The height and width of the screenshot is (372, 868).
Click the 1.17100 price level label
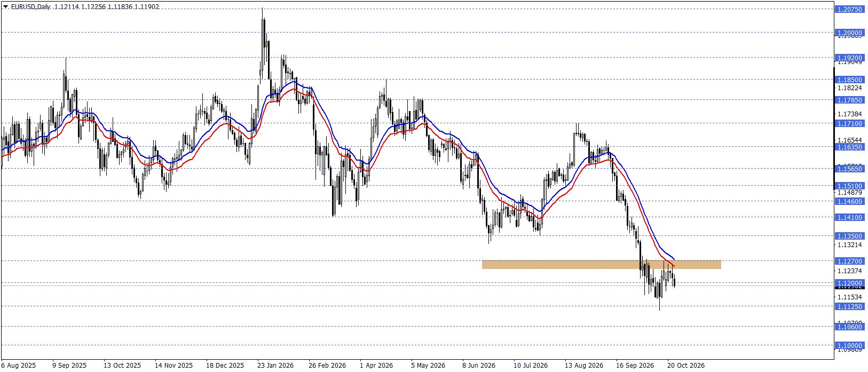pos(849,123)
